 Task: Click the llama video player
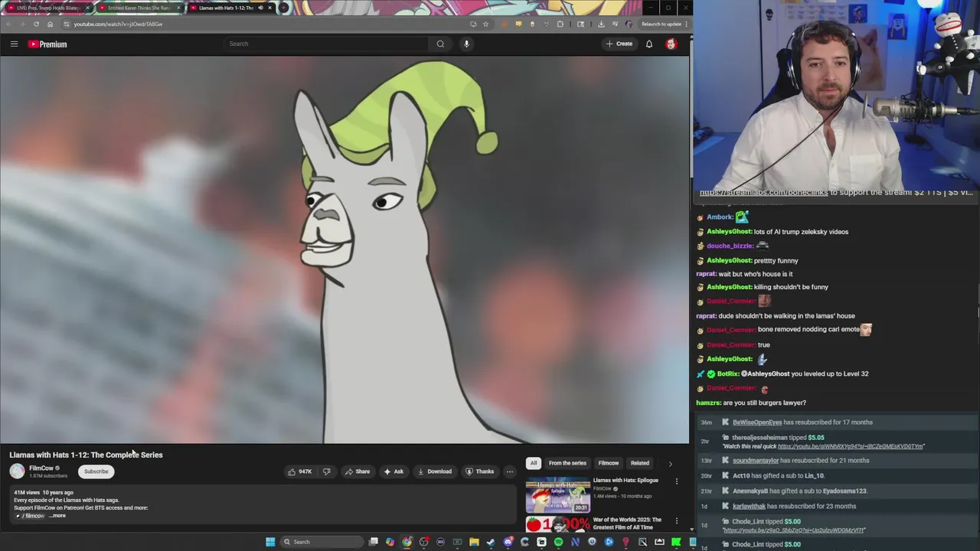[345, 249]
